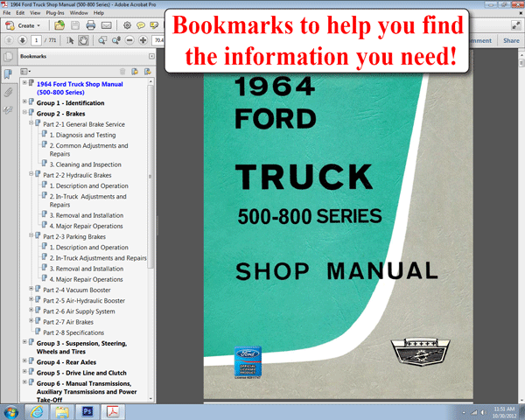Zoom in with the plus button

[143, 40]
